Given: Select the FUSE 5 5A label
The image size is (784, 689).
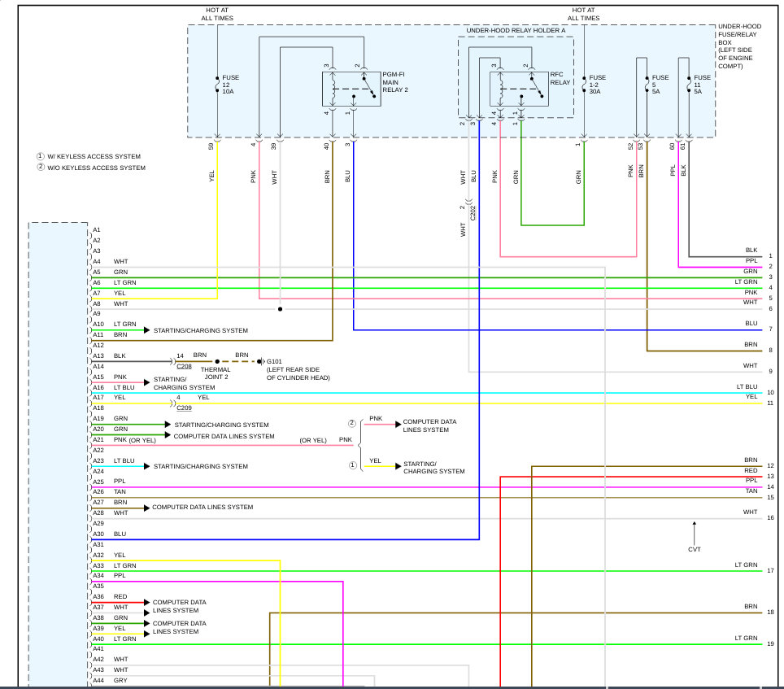Looking at the screenshot, I should coord(660,85).
